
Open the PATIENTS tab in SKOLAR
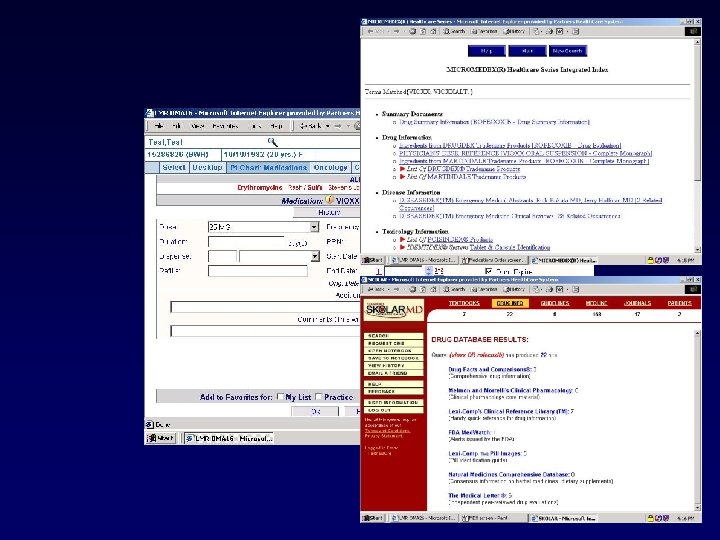pos(680,303)
